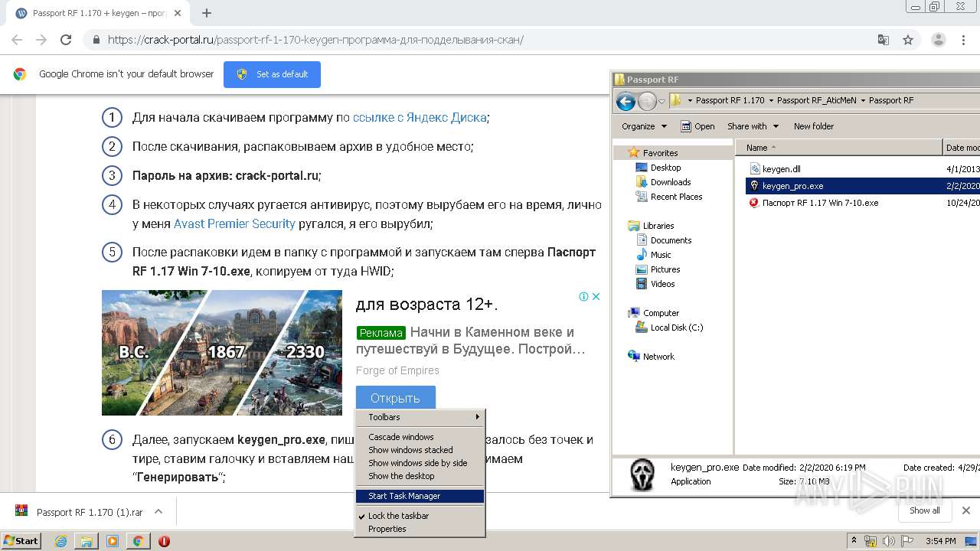Close the Chrome downloads bar
Screen dimensions: 980x551
(965, 510)
